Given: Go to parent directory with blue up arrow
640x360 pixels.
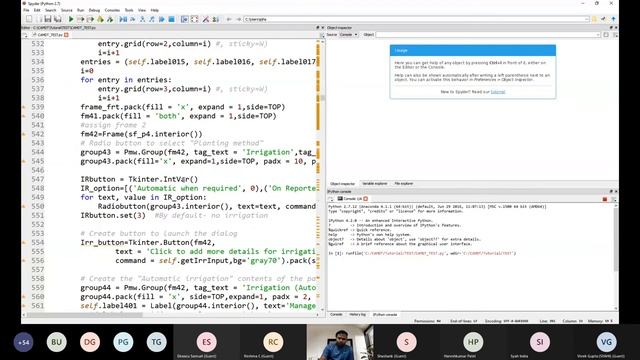Looking at the screenshot, I should coord(613,19).
